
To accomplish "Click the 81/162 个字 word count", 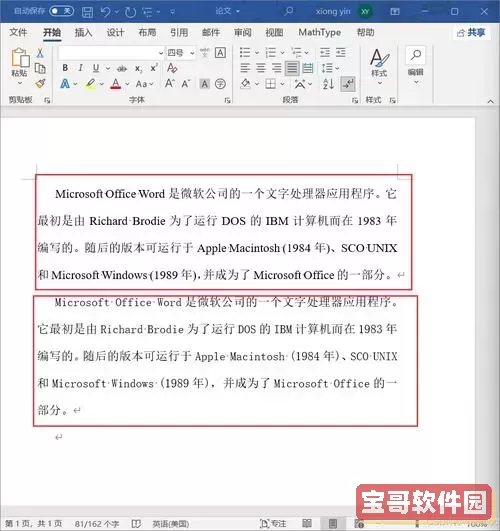I will point(97,524).
